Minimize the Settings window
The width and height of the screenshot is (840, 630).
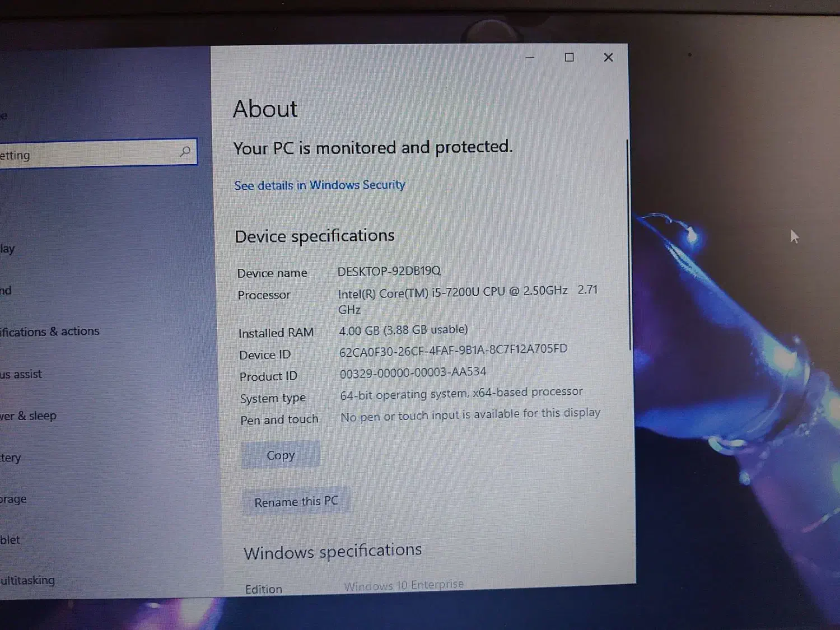pyautogui.click(x=530, y=57)
